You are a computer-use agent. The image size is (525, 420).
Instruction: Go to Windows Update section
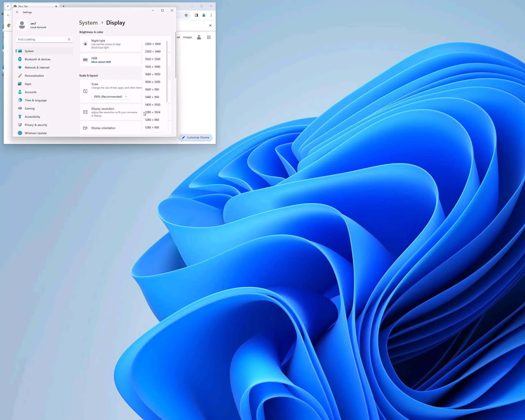tap(35, 133)
